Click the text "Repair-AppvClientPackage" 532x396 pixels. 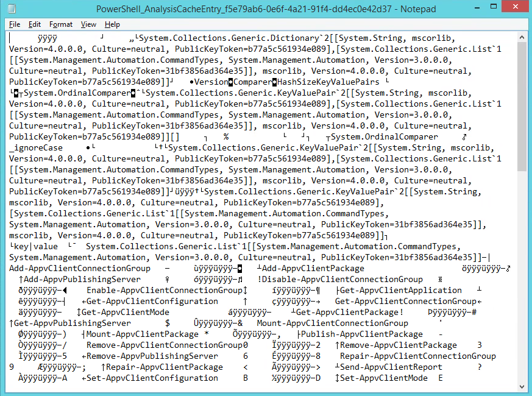(x=165, y=367)
